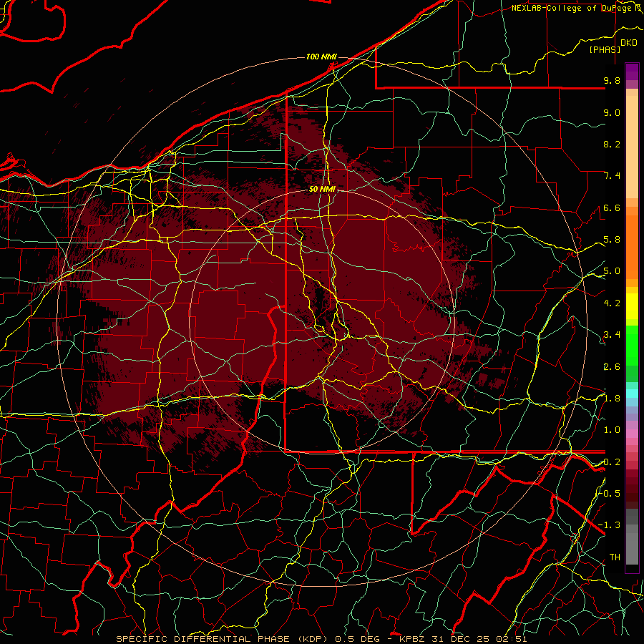Pick the pink band of the color scale

(x=632, y=434)
